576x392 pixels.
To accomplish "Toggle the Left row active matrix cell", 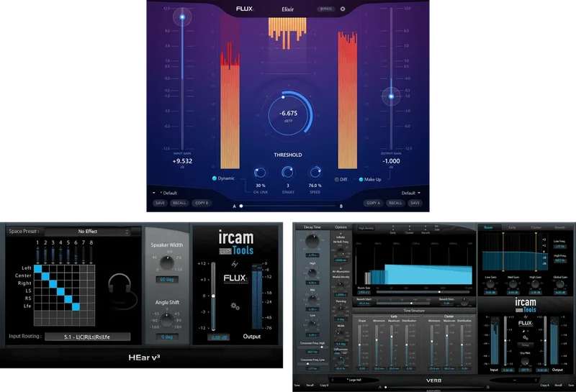I will 37,268.
